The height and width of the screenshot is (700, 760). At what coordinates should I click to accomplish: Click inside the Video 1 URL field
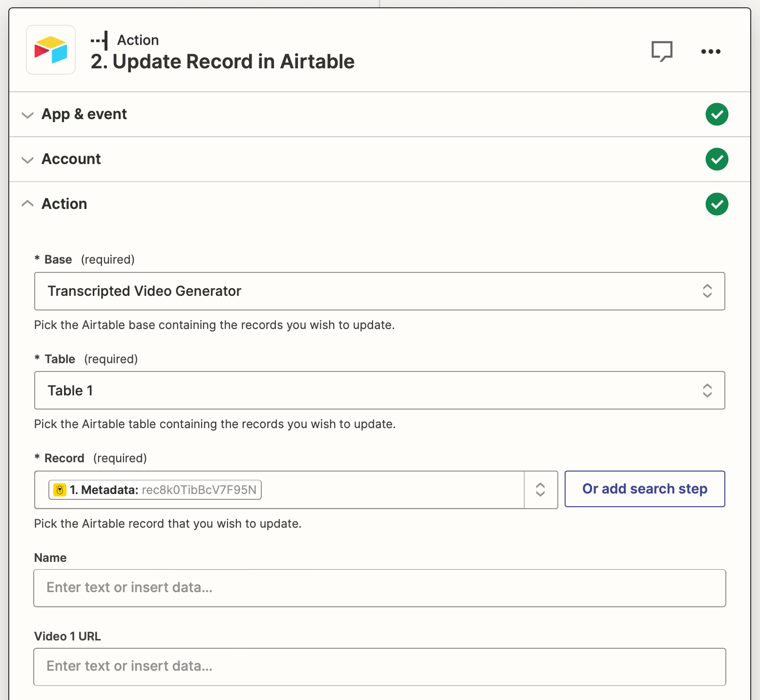pos(379,666)
